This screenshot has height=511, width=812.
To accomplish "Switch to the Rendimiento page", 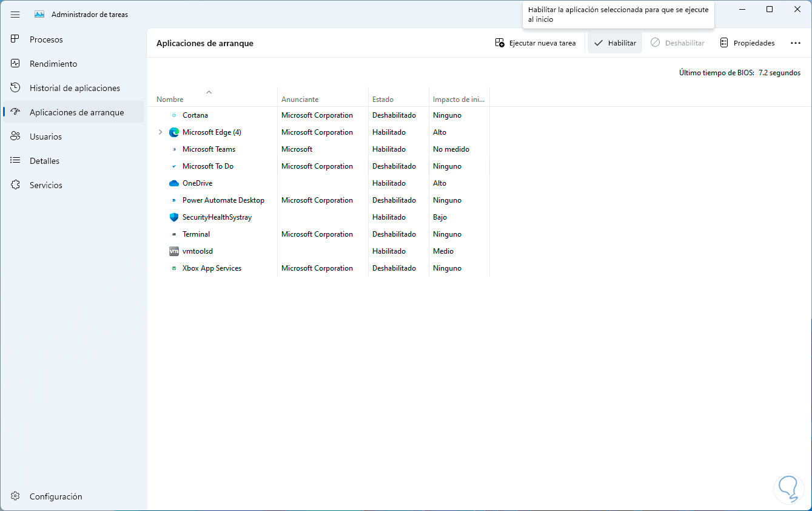I will (73, 64).
